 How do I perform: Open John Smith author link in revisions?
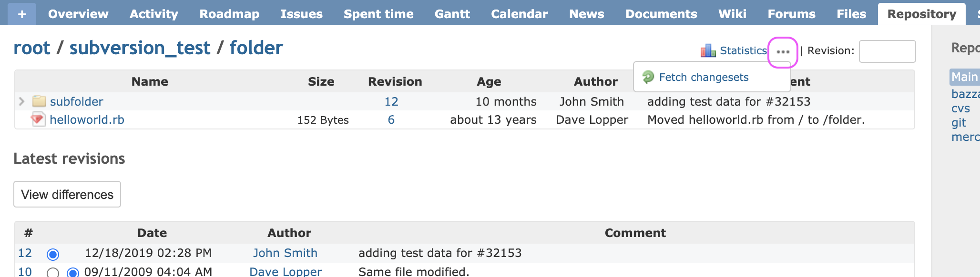point(285,253)
